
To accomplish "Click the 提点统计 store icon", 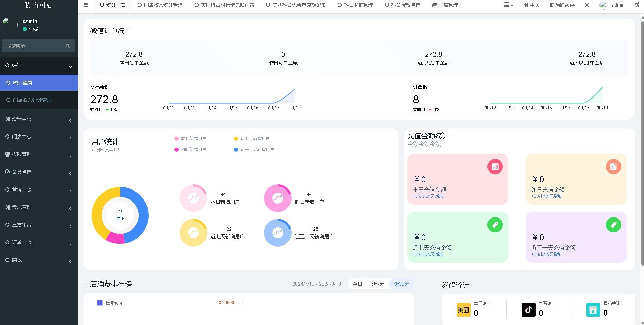I will 593,310.
